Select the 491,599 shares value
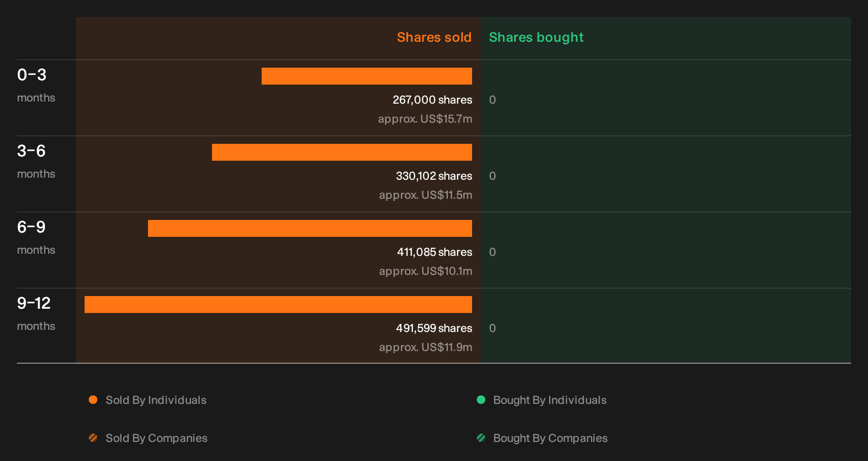 (434, 328)
